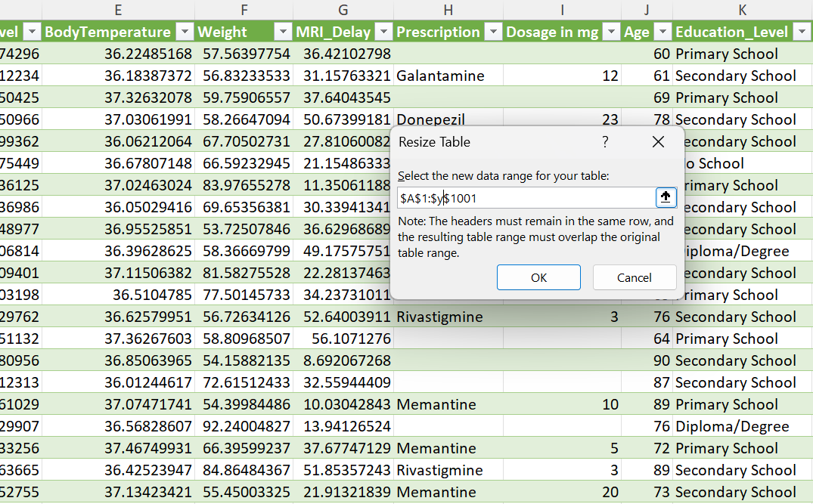Select column J header

point(646,11)
